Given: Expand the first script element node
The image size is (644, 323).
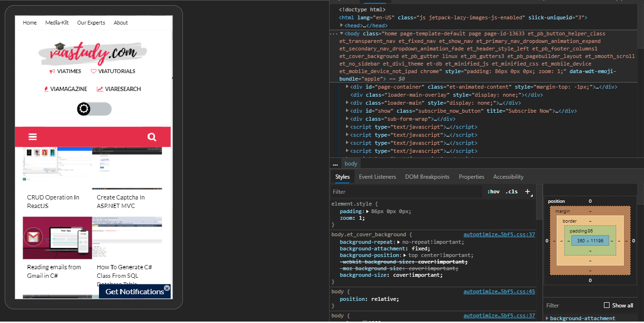Looking at the screenshot, I should point(347,127).
